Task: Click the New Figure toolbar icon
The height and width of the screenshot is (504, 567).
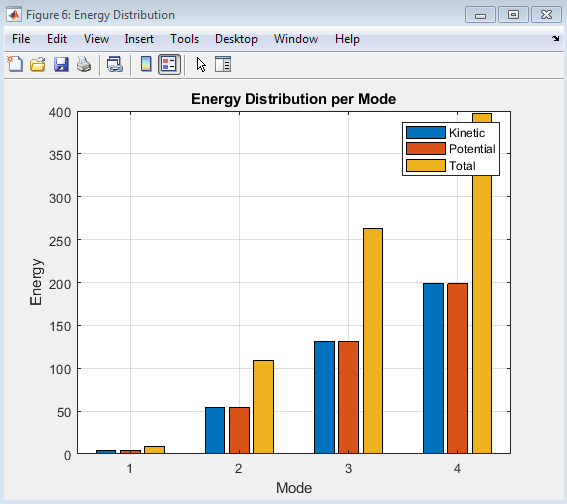Action: point(15,64)
